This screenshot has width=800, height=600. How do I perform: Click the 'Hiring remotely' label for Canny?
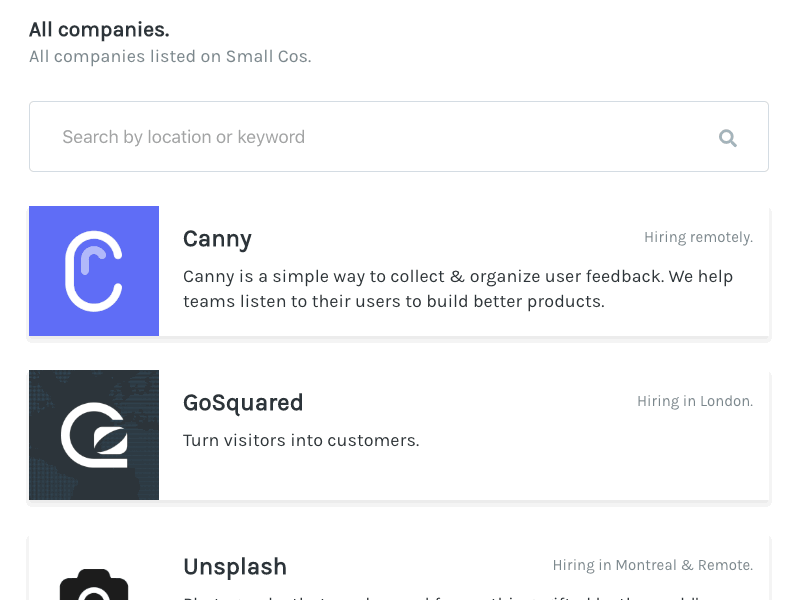tap(698, 237)
